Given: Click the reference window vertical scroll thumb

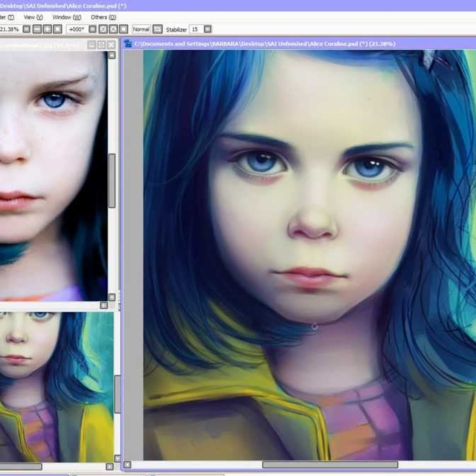Looking at the screenshot, I should 112,181.
